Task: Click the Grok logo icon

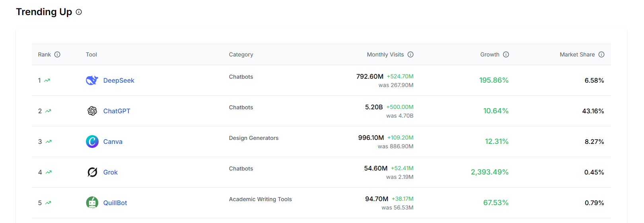Action: click(92, 172)
